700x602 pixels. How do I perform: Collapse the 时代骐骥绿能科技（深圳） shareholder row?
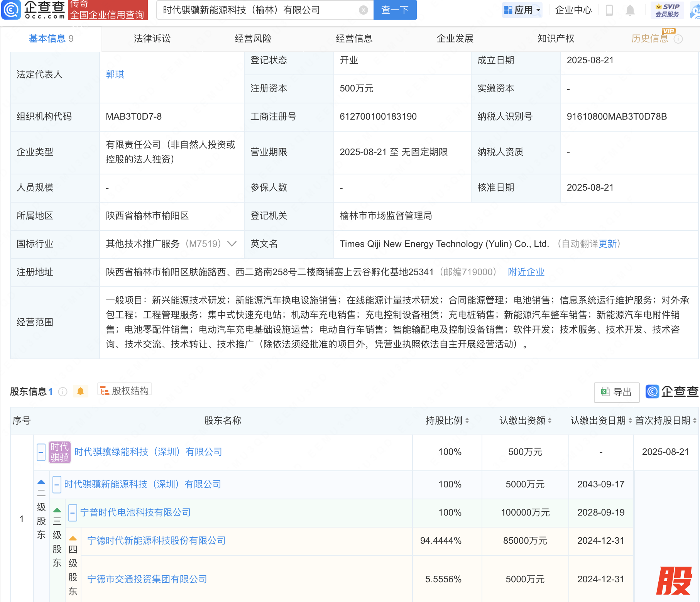(41, 452)
